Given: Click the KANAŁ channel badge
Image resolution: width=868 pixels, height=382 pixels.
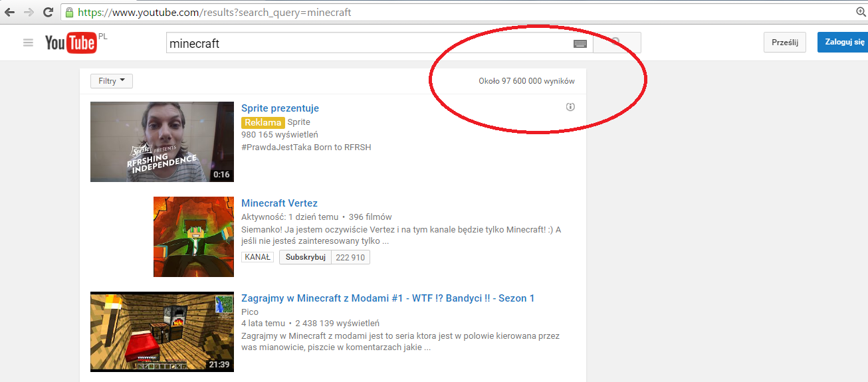Looking at the screenshot, I should (259, 257).
